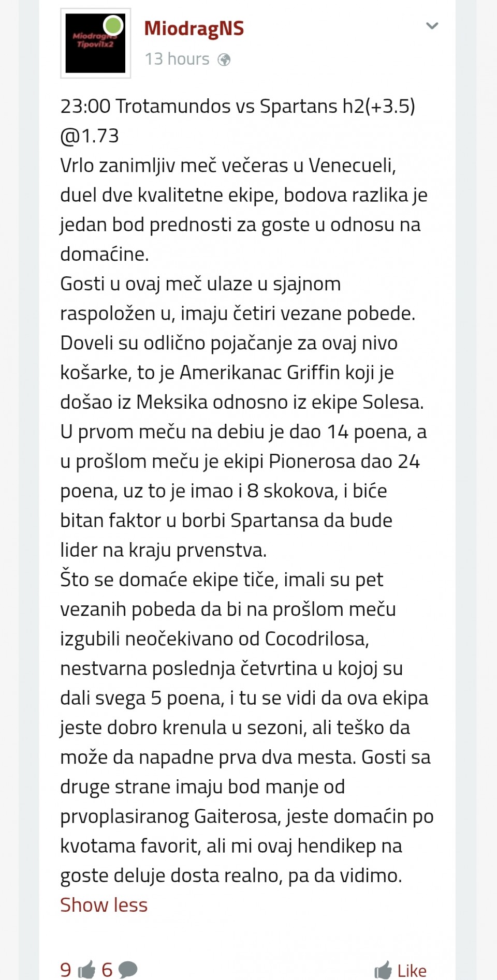This screenshot has width=497, height=980.
Task: Click the speech bubble comments icon
Action: (128, 969)
